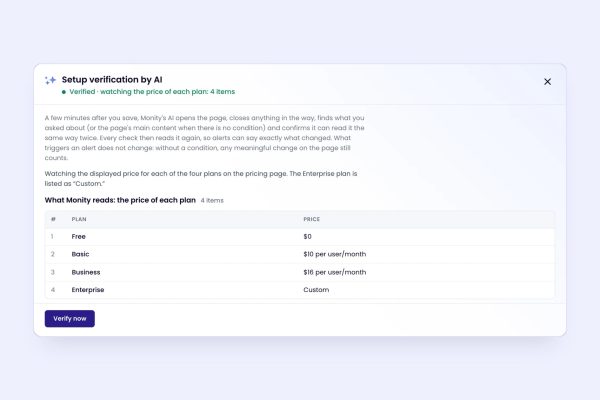
Task: Click the PLAN column header
Action: tap(79, 219)
